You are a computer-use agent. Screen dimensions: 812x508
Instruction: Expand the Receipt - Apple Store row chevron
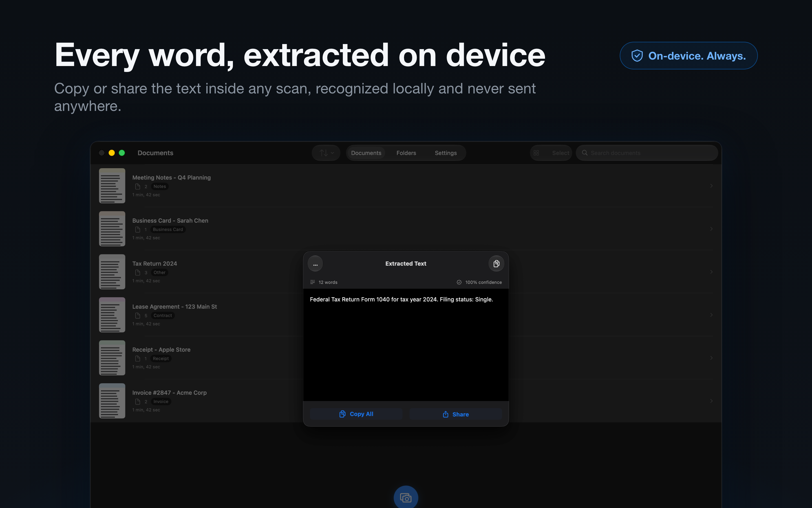pos(711,358)
